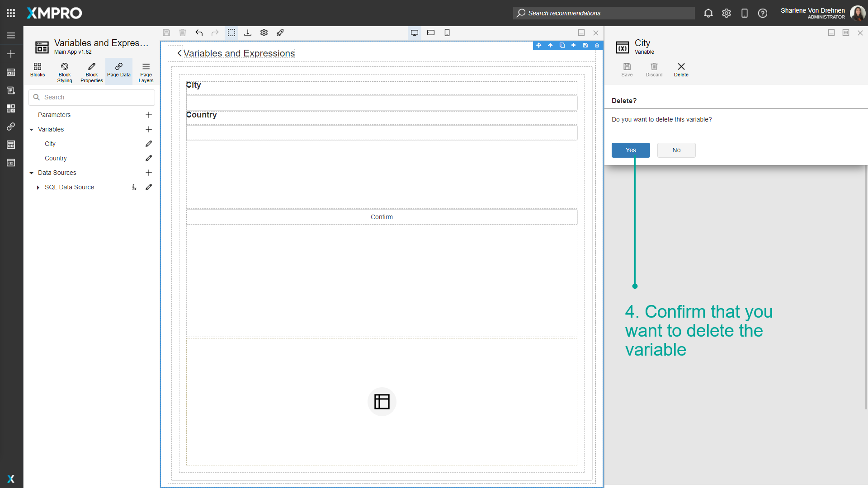Select the marquee selection tool in the canvas toolbar
Screen dimensions: 868x488
[231, 33]
